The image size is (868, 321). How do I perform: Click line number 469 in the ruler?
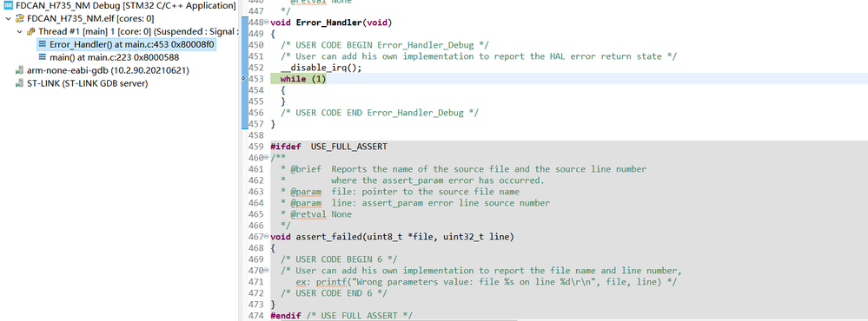pyautogui.click(x=256, y=259)
